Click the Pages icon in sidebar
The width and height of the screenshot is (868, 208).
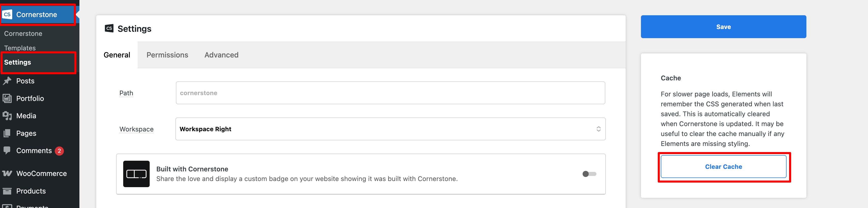tap(7, 133)
